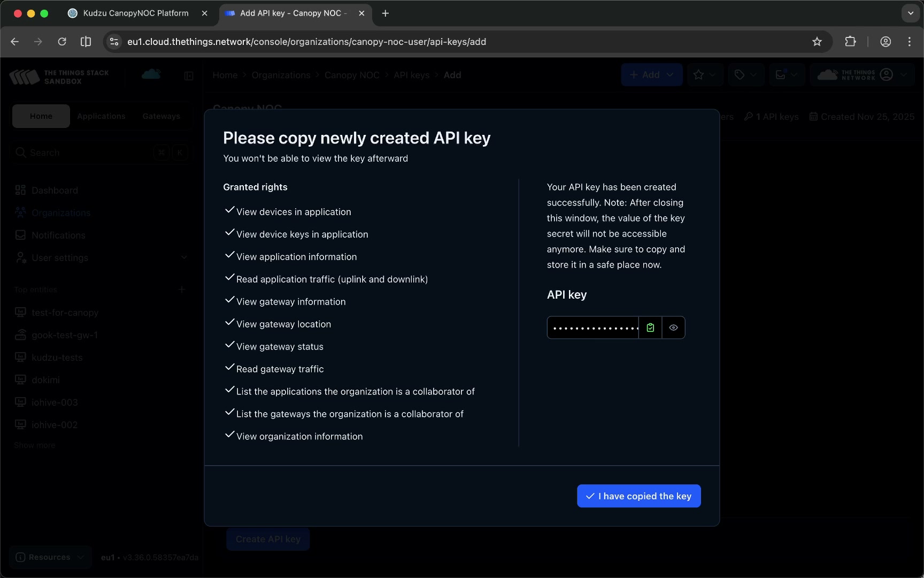Open Chrome's three-dot menu
This screenshot has height=578, width=924.
tap(910, 42)
